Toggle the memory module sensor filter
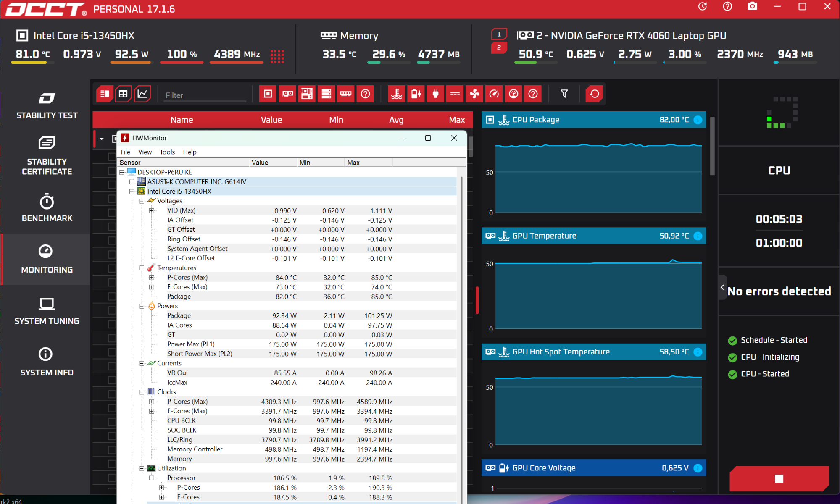The width and height of the screenshot is (840, 504). click(x=346, y=94)
